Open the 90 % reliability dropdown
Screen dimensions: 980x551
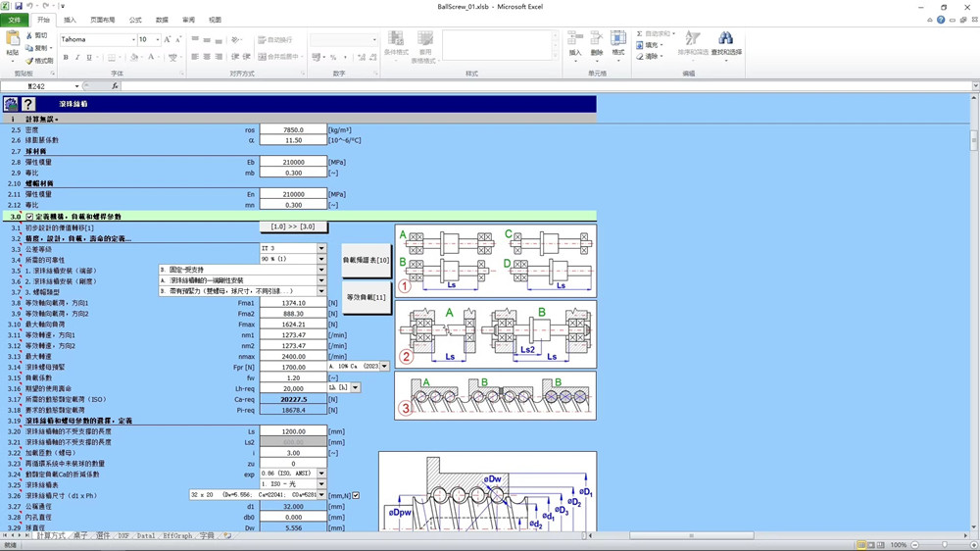[x=321, y=259]
